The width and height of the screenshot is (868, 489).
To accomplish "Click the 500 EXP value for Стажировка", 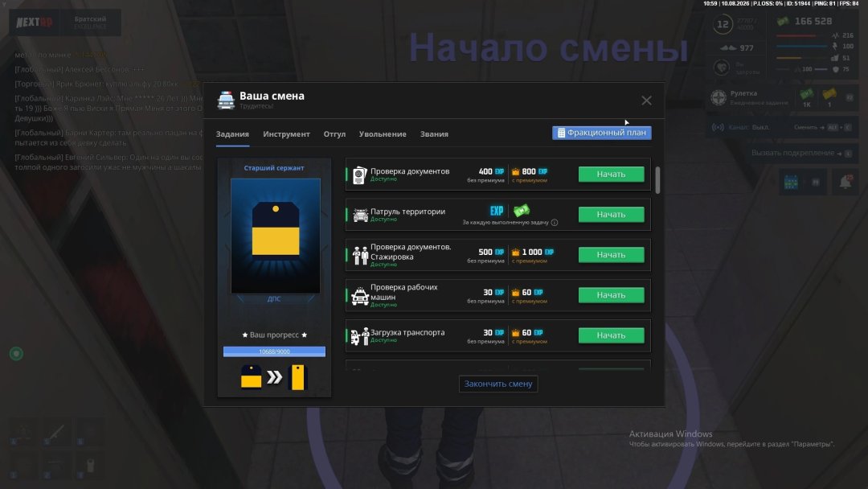I will pyautogui.click(x=491, y=252).
